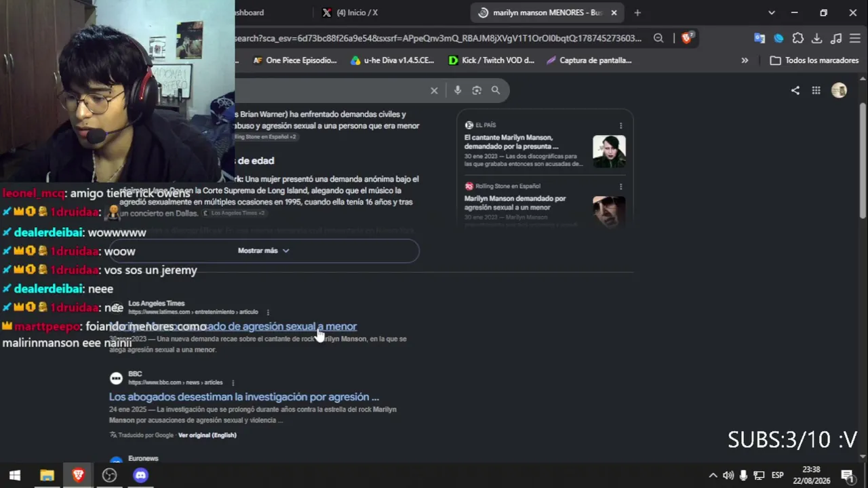
Task: Open the Windows notification center
Action: [847, 475]
